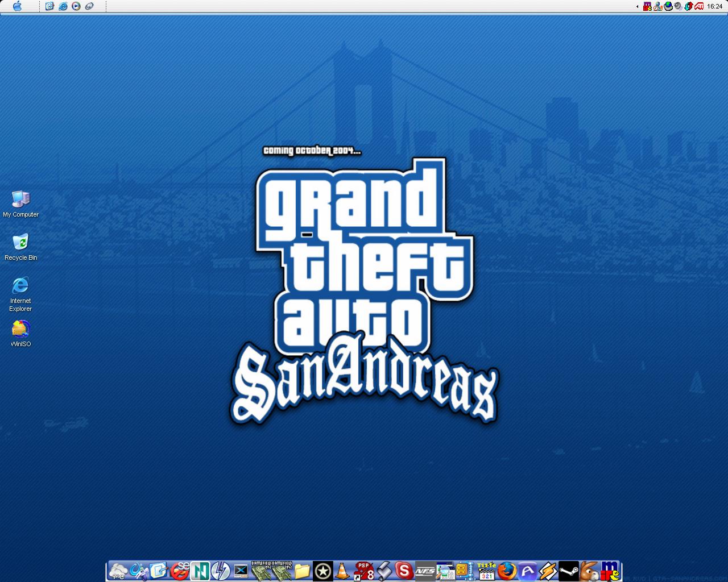This screenshot has height=582, width=728.
Task: Click the weather cloud dock icon showing 7°C
Action: pyautogui.click(x=118, y=571)
